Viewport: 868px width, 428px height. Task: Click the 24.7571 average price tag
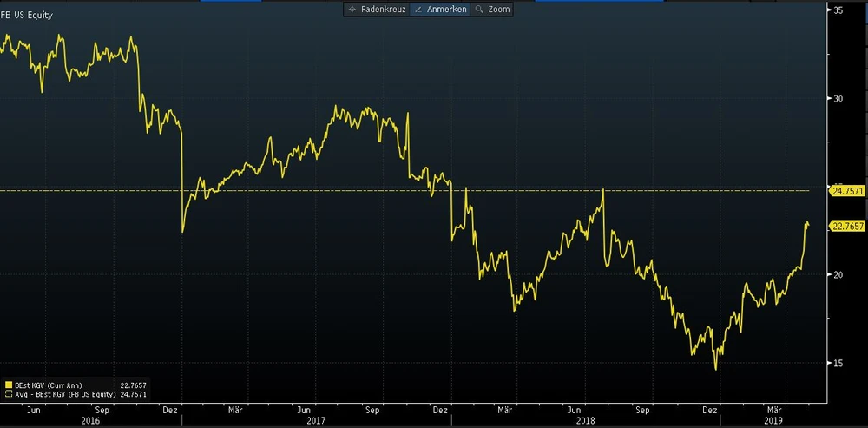(848, 190)
